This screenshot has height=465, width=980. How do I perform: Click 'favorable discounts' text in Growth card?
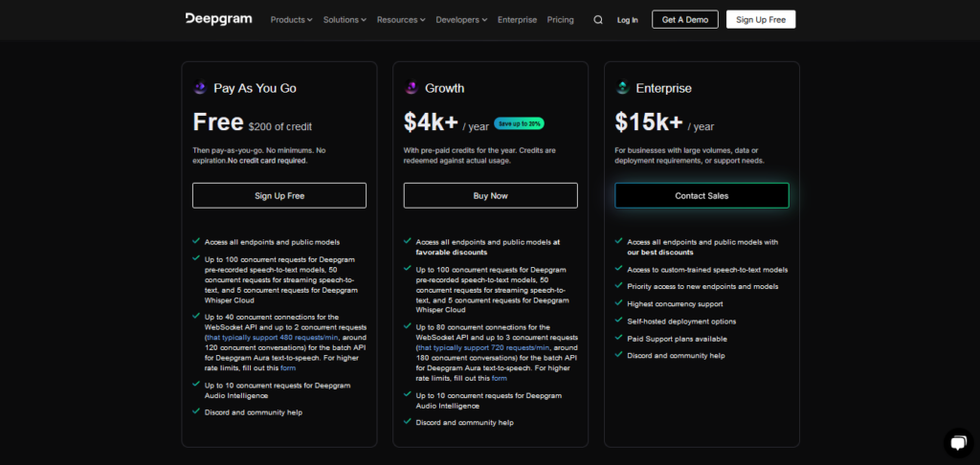[452, 253]
